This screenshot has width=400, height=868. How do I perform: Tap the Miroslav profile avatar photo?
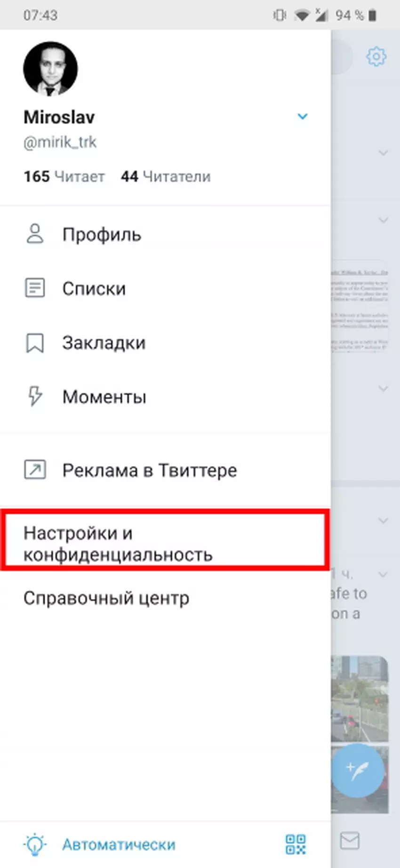click(50, 69)
